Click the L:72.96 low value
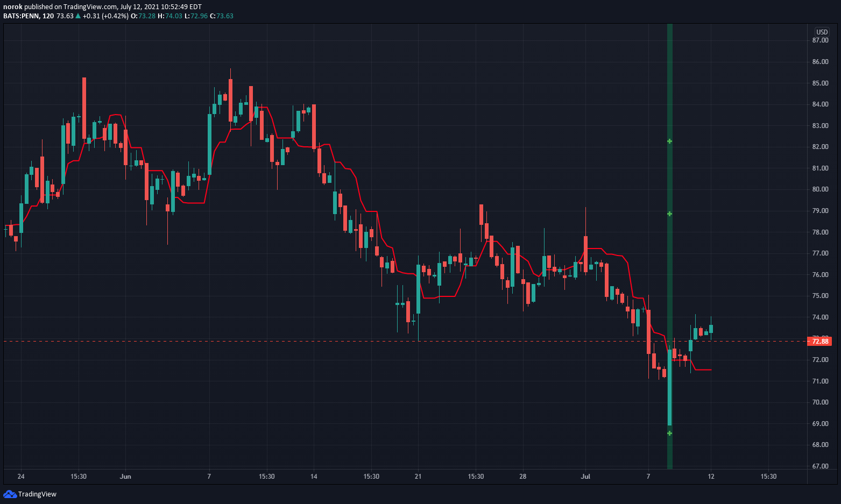841x504 pixels. pyautogui.click(x=196, y=16)
